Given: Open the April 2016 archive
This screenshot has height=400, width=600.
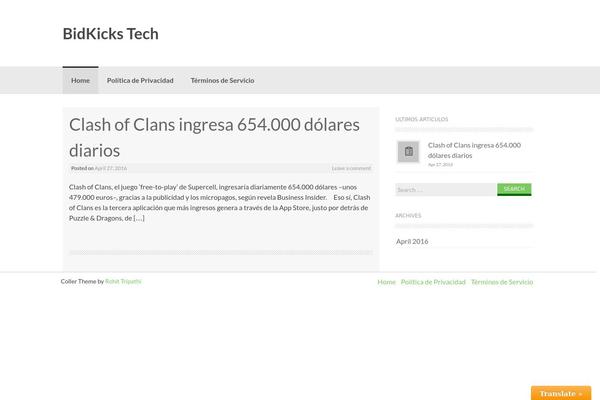Looking at the screenshot, I should coord(412,241).
